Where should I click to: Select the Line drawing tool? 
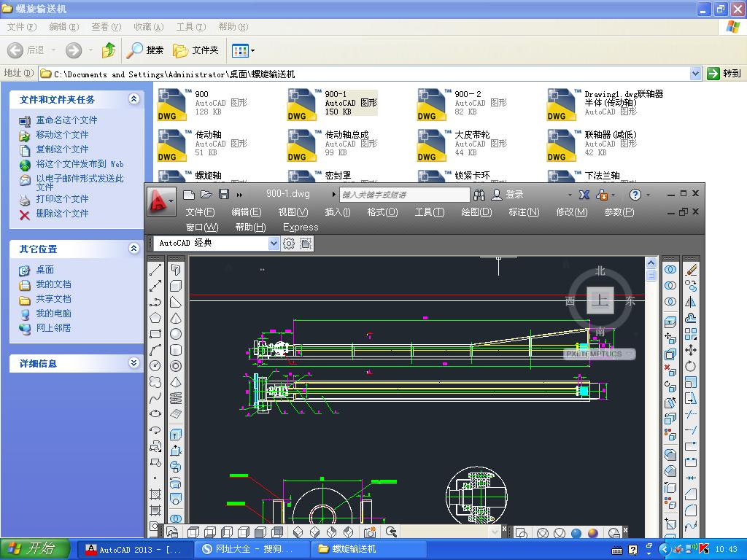(x=155, y=270)
